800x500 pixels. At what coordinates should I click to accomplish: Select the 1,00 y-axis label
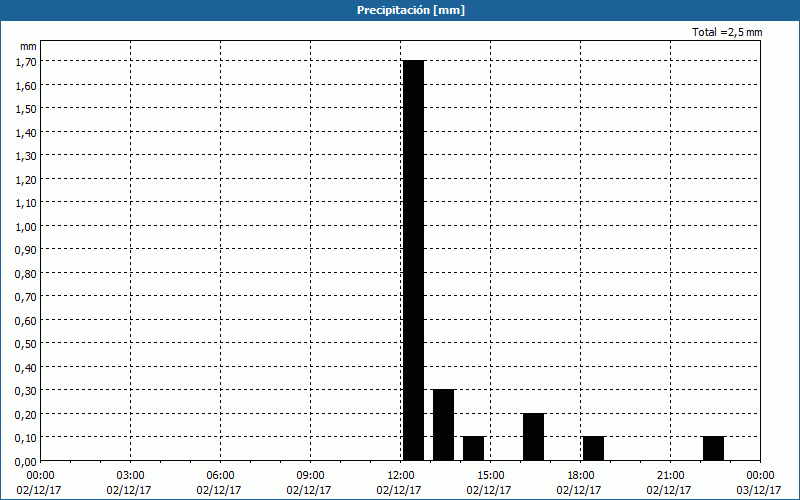tap(26, 227)
